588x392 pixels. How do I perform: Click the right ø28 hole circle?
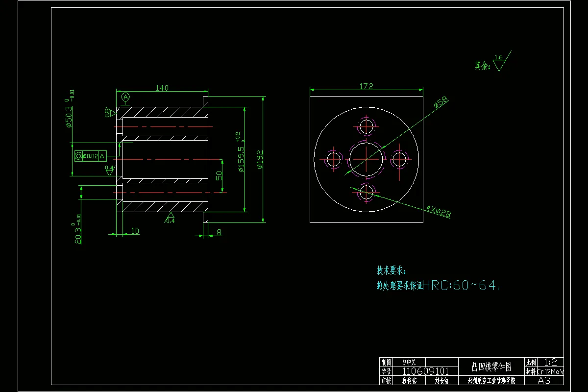click(400, 159)
